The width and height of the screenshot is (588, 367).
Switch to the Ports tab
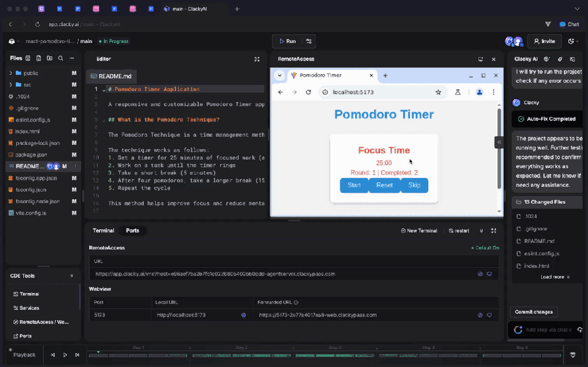[x=132, y=230]
